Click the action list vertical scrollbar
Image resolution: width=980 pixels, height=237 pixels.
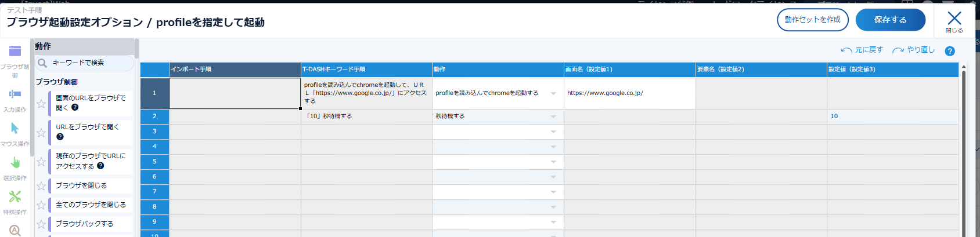[136, 49]
